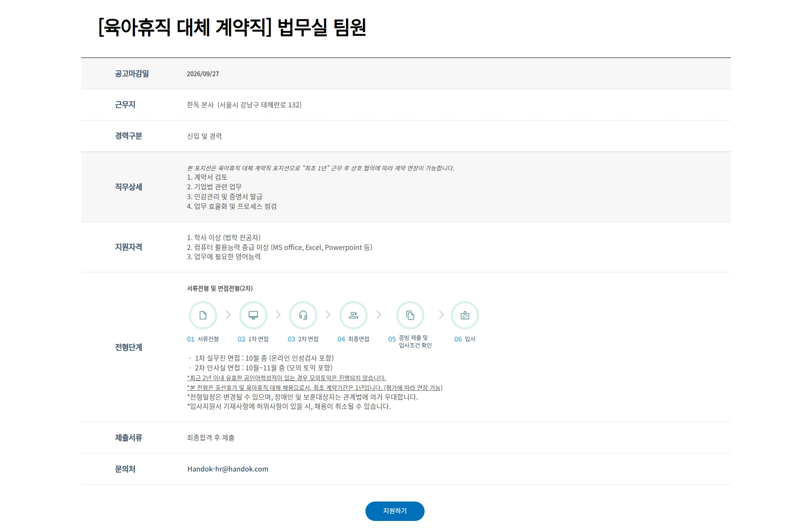Click the 전형단계 row label
The height and width of the screenshot is (529, 812).
129,347
